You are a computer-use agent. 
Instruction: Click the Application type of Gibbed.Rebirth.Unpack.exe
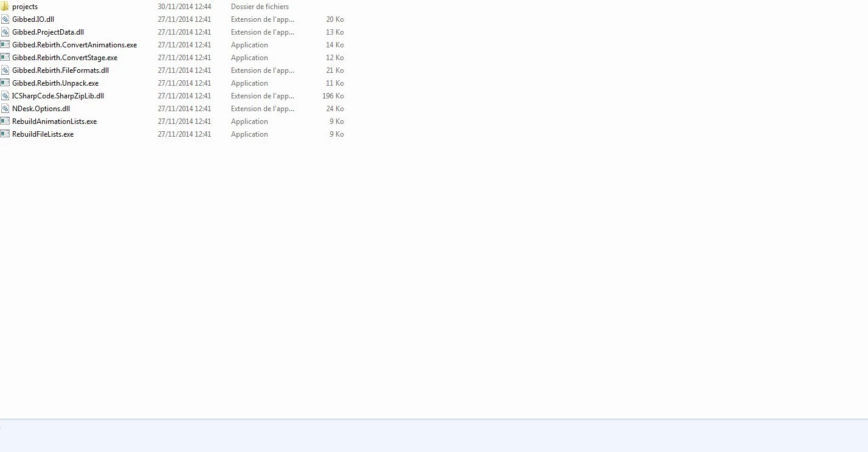249,83
